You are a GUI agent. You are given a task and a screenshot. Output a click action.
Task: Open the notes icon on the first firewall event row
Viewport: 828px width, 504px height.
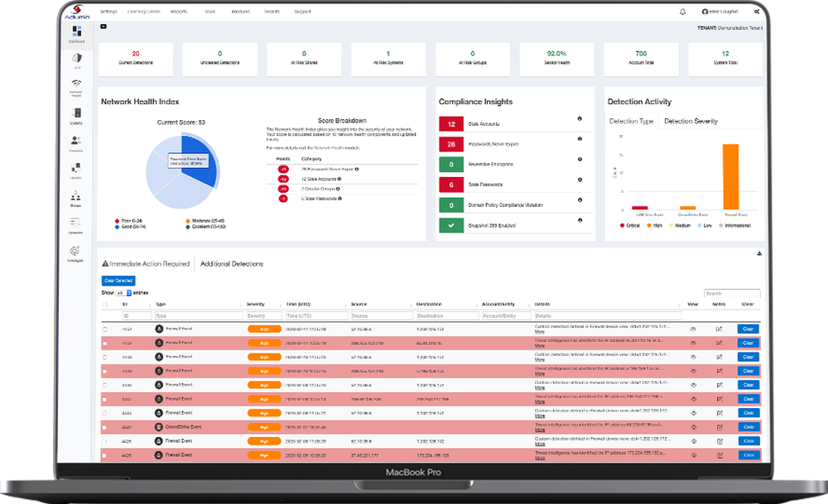coord(717,329)
